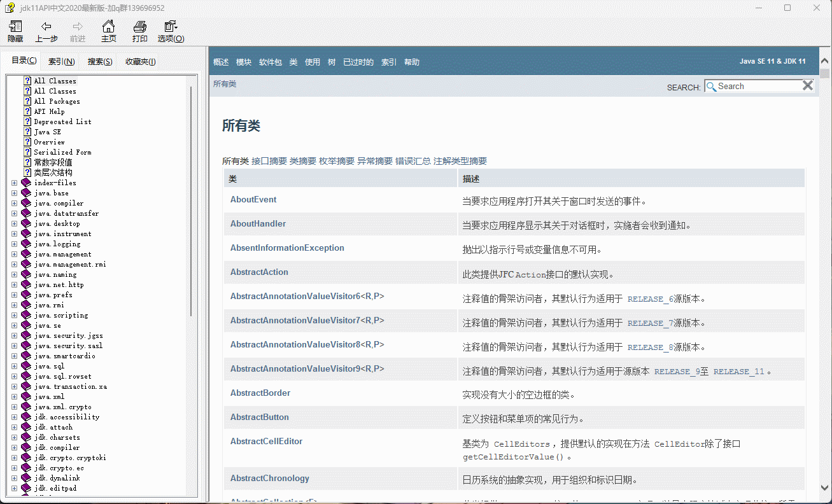
Task: Expand the java.sql tree node
Action: tap(14, 366)
